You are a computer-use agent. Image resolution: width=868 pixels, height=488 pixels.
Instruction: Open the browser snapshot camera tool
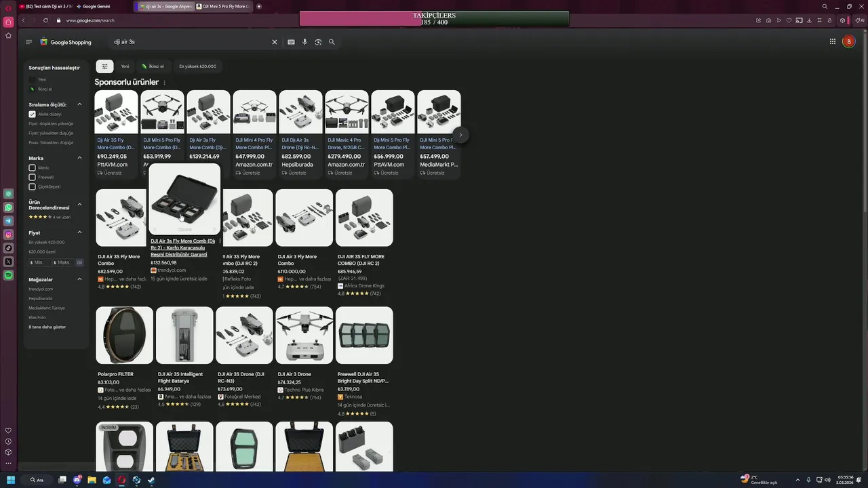pyautogui.click(x=768, y=20)
